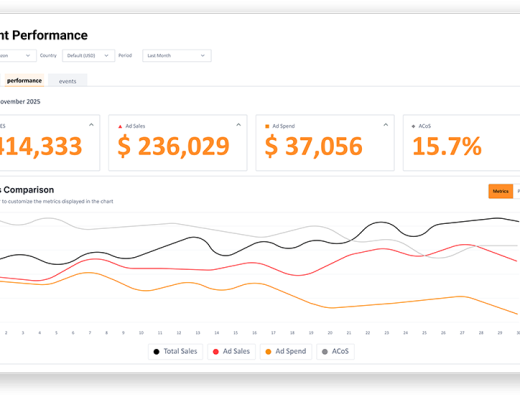Click the red triangle Ad Sales icon

click(120, 126)
